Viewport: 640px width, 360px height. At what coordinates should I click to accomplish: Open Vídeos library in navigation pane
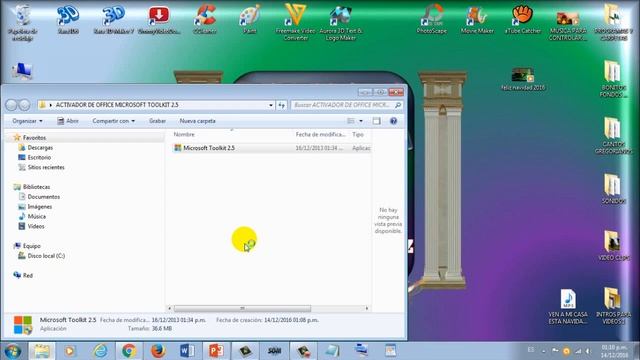click(x=36, y=226)
